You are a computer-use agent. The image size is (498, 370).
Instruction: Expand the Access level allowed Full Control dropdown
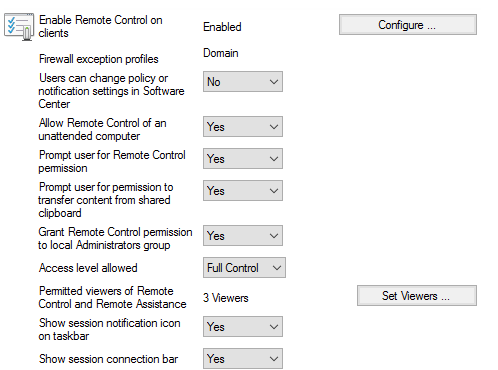tap(244, 268)
